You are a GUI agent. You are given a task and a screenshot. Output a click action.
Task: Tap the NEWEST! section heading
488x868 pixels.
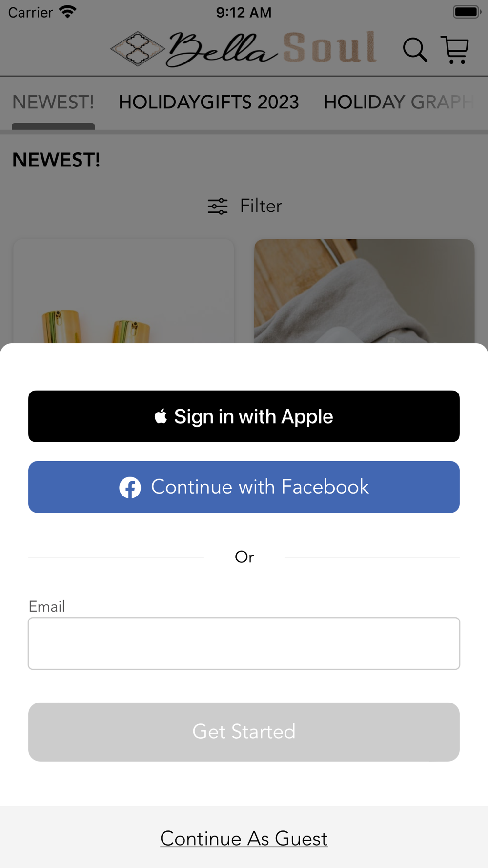click(56, 160)
